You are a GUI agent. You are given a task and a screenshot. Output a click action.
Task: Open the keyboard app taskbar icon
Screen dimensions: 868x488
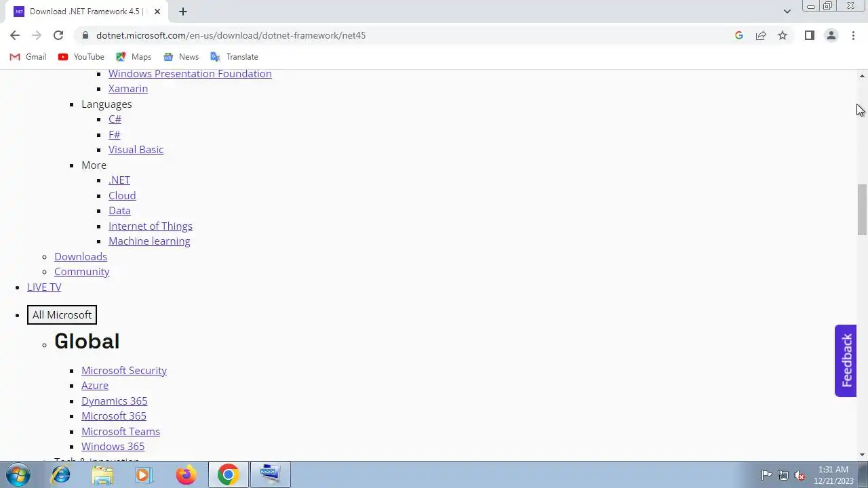click(x=271, y=475)
